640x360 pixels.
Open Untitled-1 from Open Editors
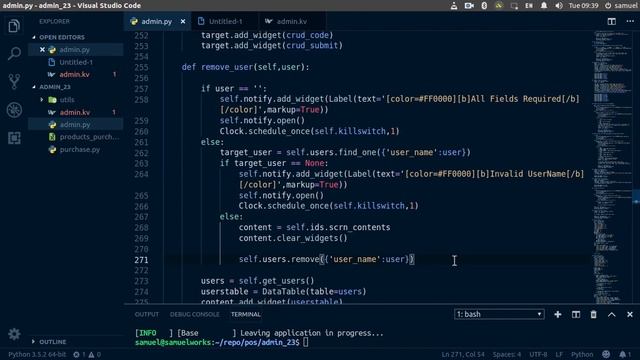(x=76, y=62)
